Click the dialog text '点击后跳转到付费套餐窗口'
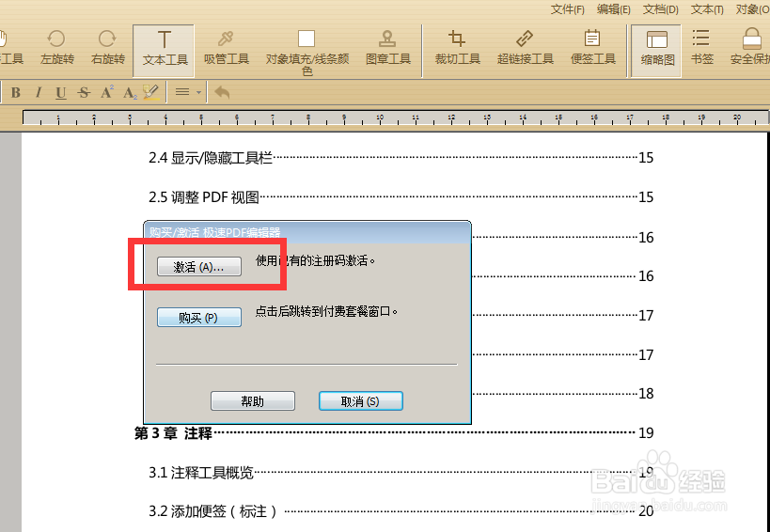The width and height of the screenshot is (770, 532). point(326,311)
